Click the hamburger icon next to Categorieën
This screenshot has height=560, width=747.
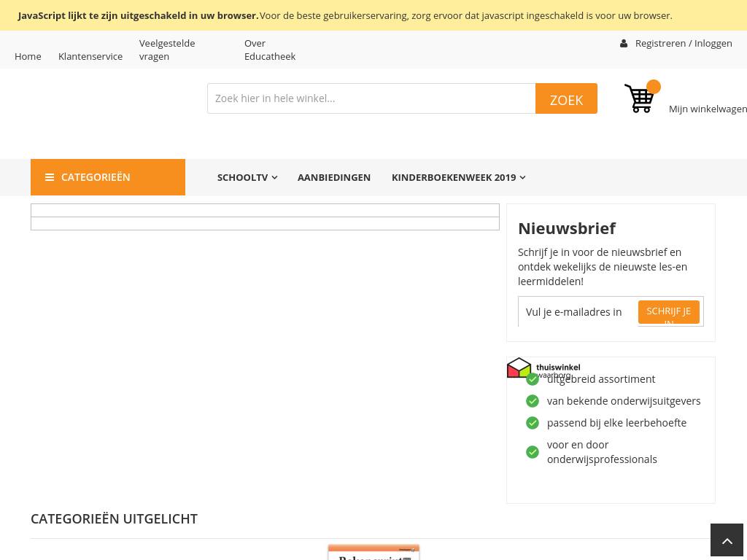click(50, 177)
